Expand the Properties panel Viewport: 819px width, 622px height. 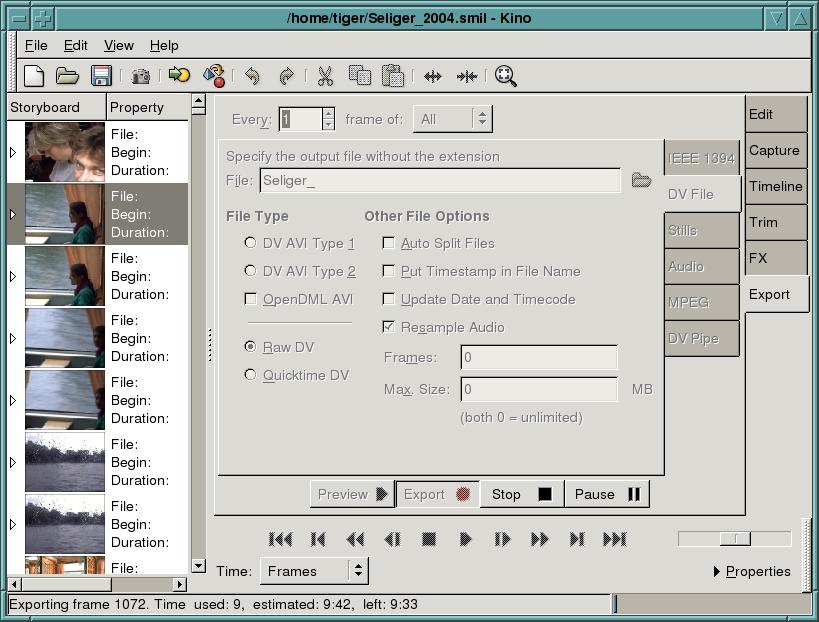[753, 570]
